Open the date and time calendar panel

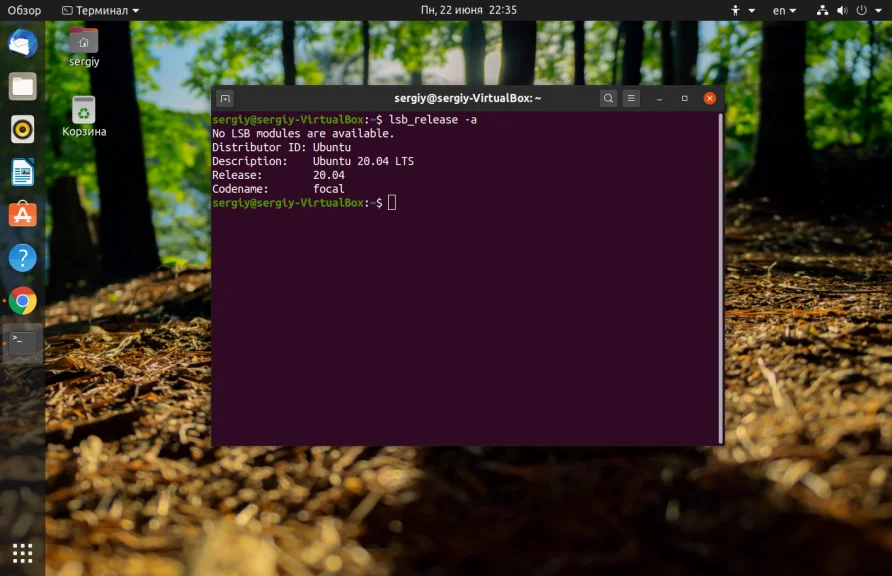click(x=468, y=10)
